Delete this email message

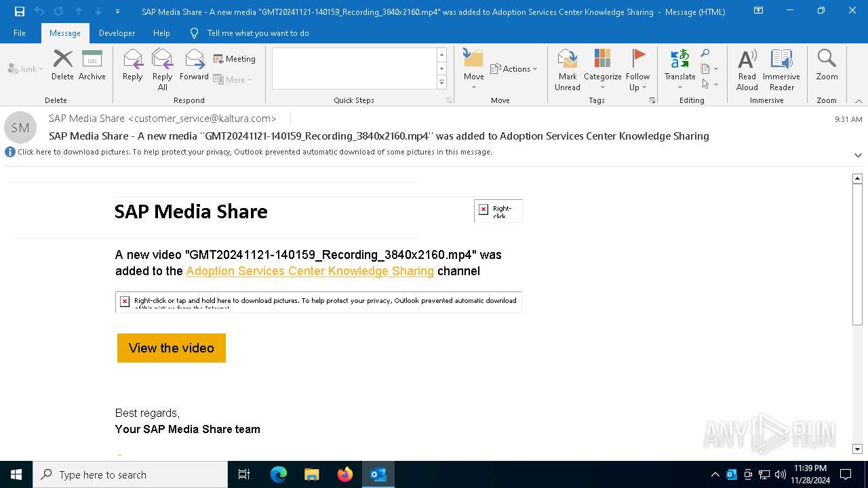[62, 65]
